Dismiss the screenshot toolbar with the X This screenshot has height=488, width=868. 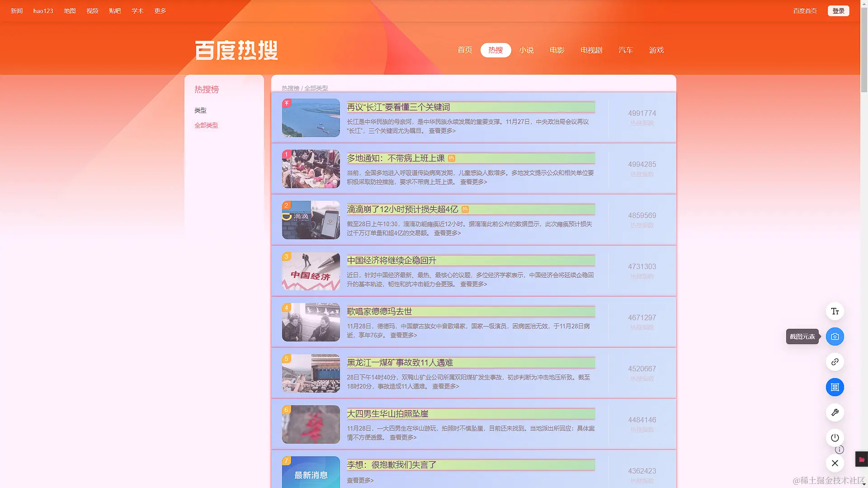click(x=835, y=463)
